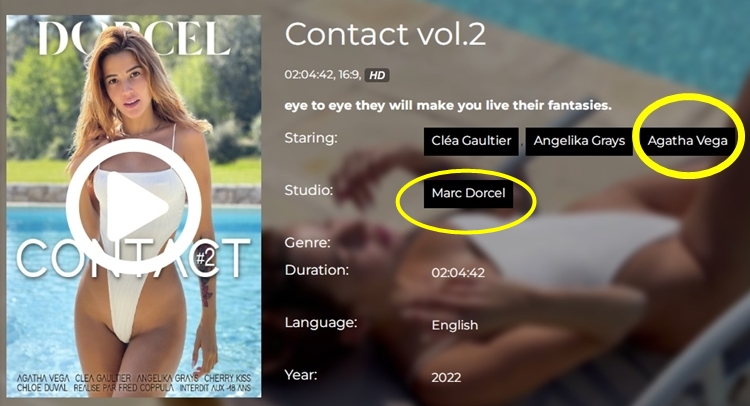750x406 pixels.
Task: Open the Marc Dorcel studio tag
Action: pos(468,193)
